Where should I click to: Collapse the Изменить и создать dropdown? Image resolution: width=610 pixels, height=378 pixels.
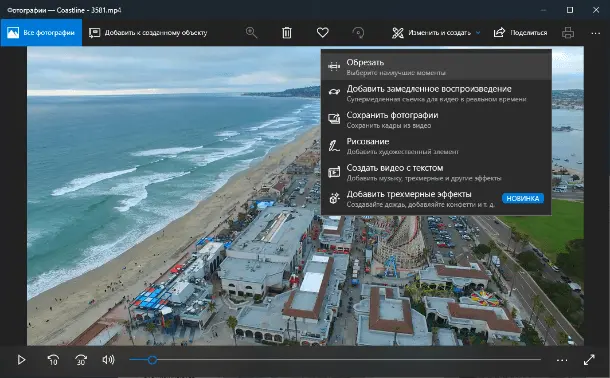(x=436, y=33)
